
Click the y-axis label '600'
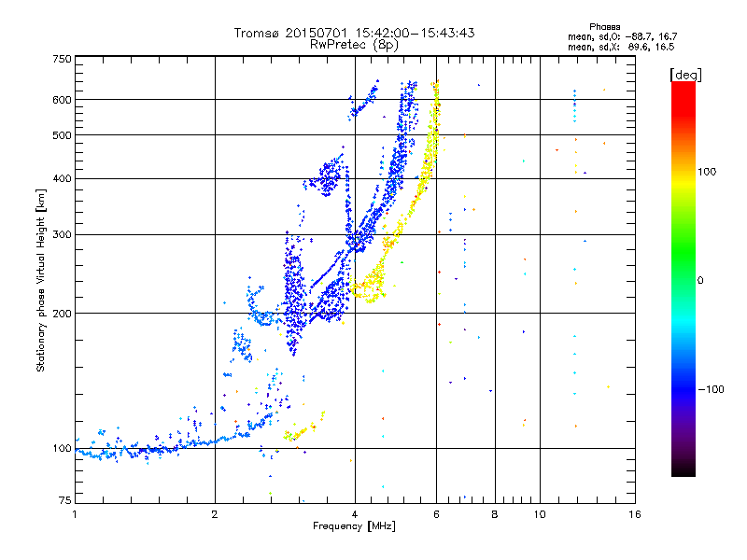[62, 100]
